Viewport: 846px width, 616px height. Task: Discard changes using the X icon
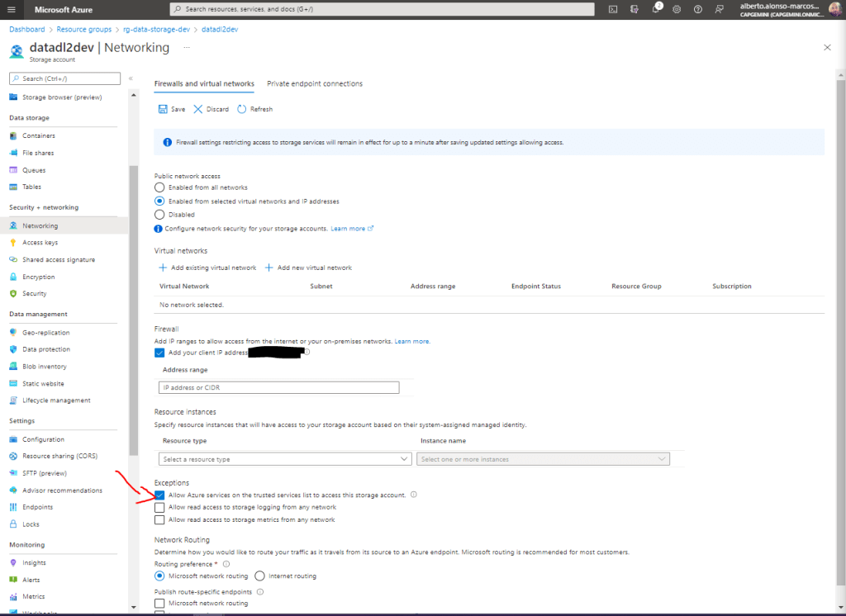click(198, 109)
